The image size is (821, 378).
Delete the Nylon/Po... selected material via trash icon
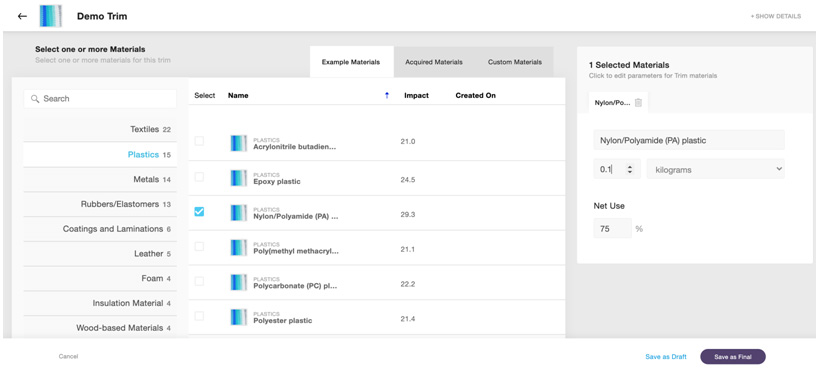click(x=638, y=103)
